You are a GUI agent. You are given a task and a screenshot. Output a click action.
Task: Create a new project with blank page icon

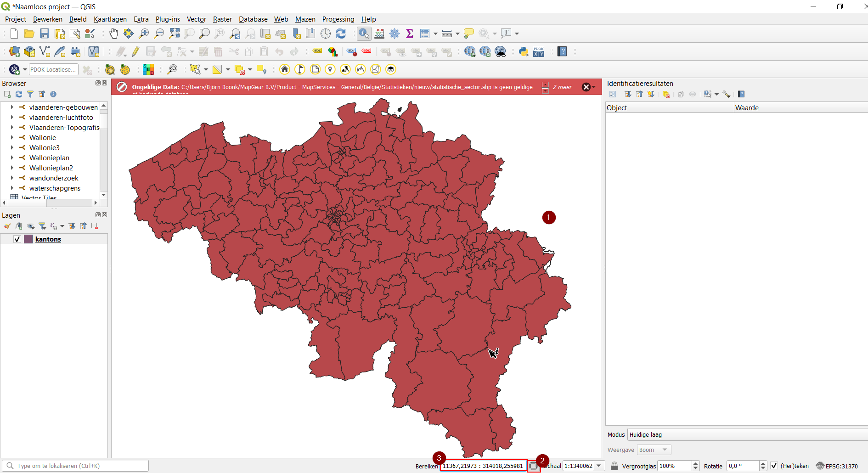coord(14,34)
